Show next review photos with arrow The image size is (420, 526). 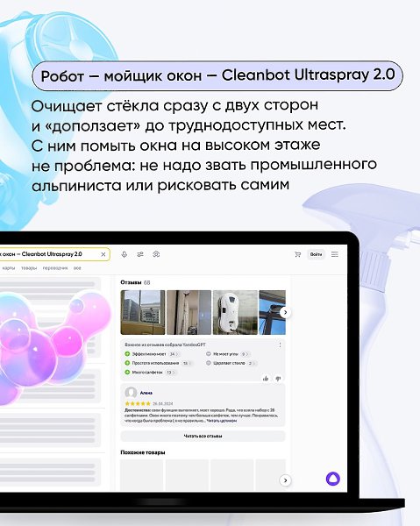pos(285,312)
